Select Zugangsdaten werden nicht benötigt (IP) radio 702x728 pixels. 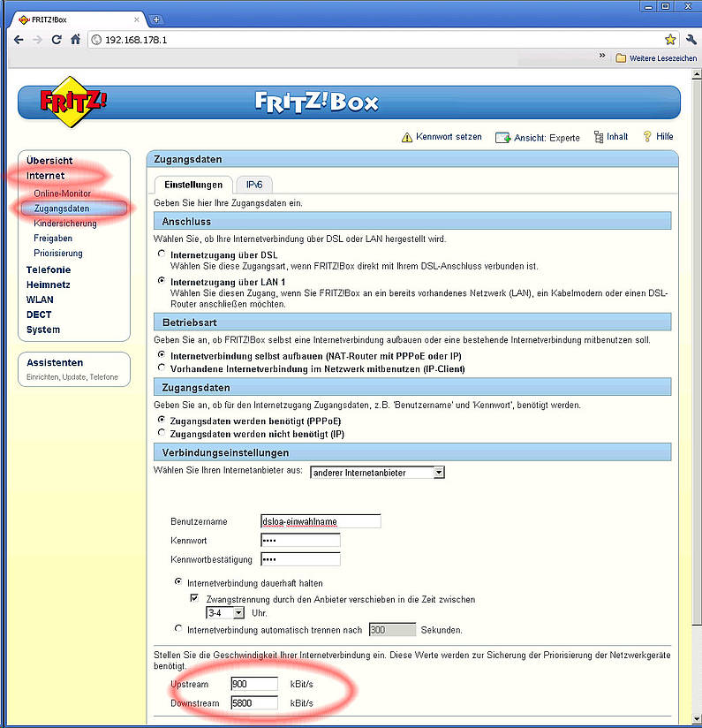162,433
